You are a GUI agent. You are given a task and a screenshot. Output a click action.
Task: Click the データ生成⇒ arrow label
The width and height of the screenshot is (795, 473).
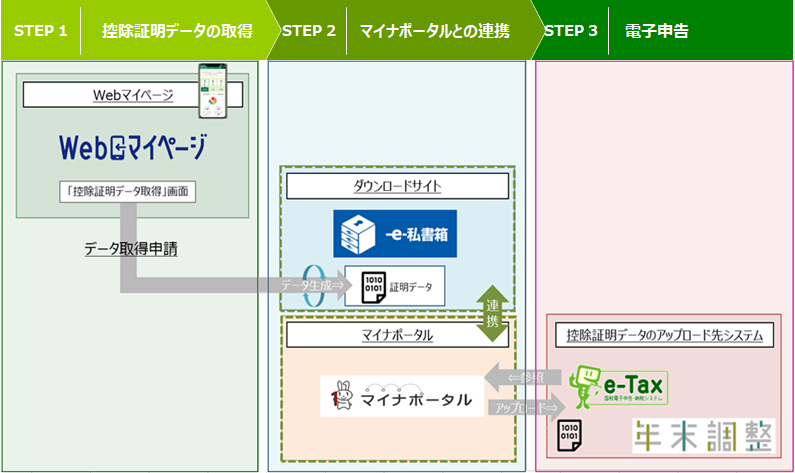(312, 285)
